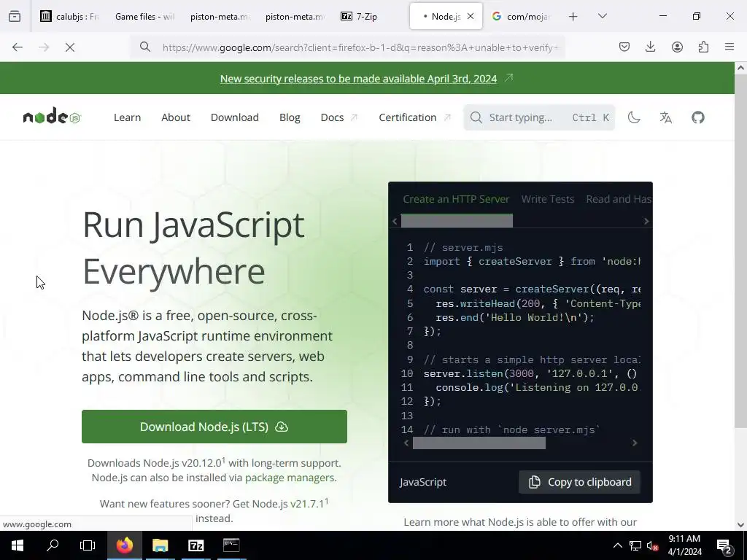Open the Learn navigation item
Viewport: 747px width, 560px height.
coord(127,117)
